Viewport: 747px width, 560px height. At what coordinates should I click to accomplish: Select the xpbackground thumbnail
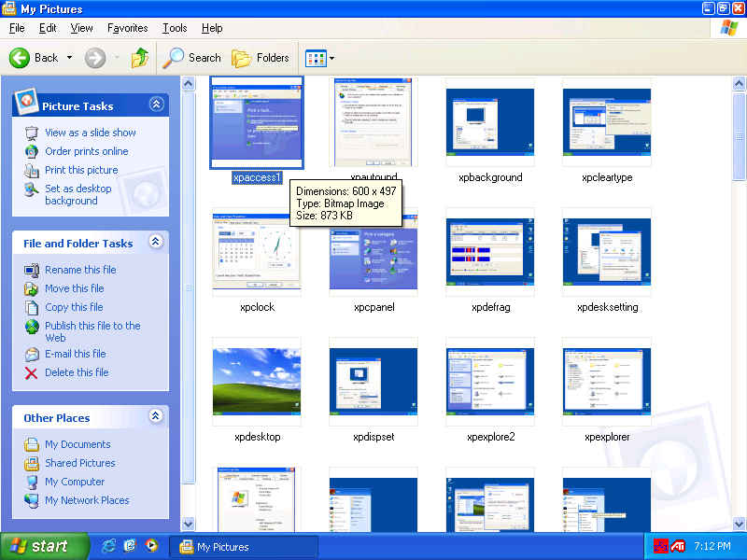[490, 123]
